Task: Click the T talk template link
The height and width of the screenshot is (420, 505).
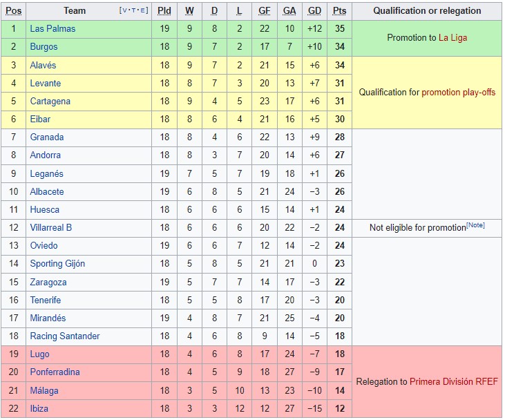Action: pos(133,10)
